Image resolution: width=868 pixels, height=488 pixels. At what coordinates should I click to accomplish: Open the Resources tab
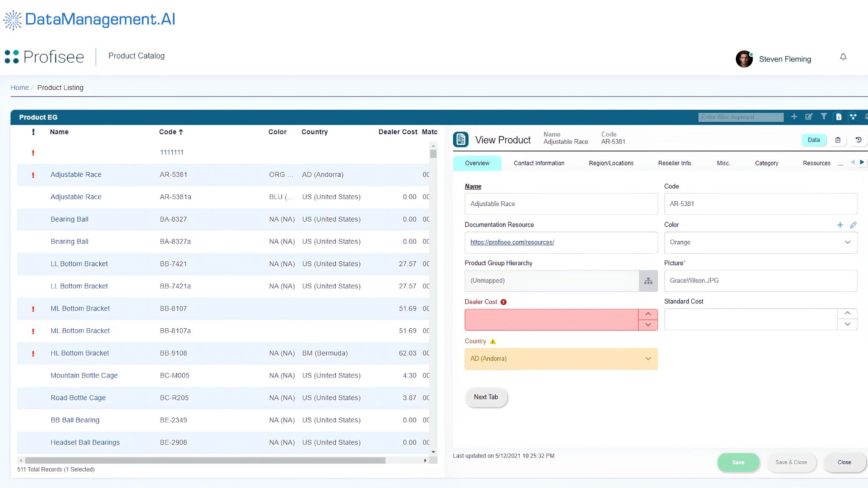[x=816, y=163]
